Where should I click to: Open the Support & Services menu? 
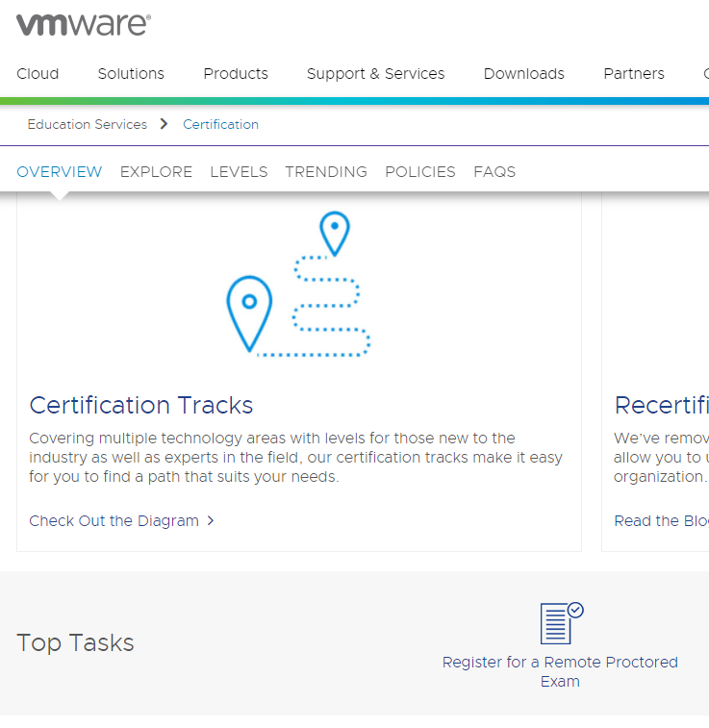(x=375, y=73)
